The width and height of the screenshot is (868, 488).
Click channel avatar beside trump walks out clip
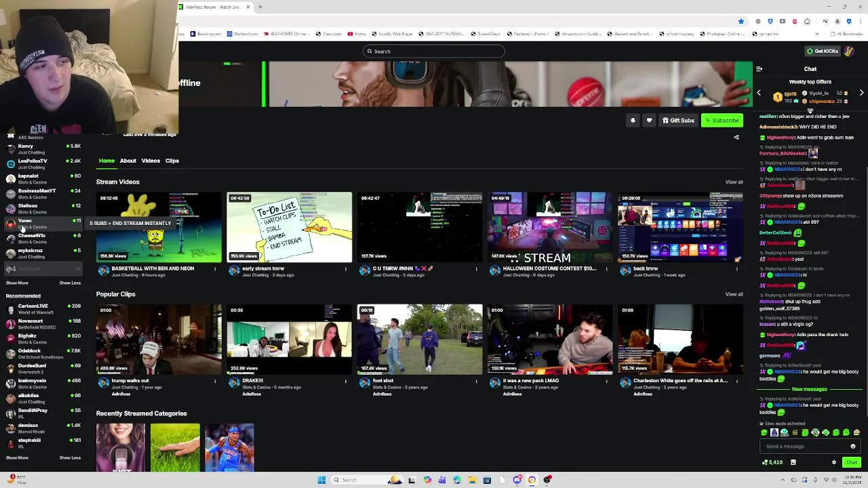[104, 384]
